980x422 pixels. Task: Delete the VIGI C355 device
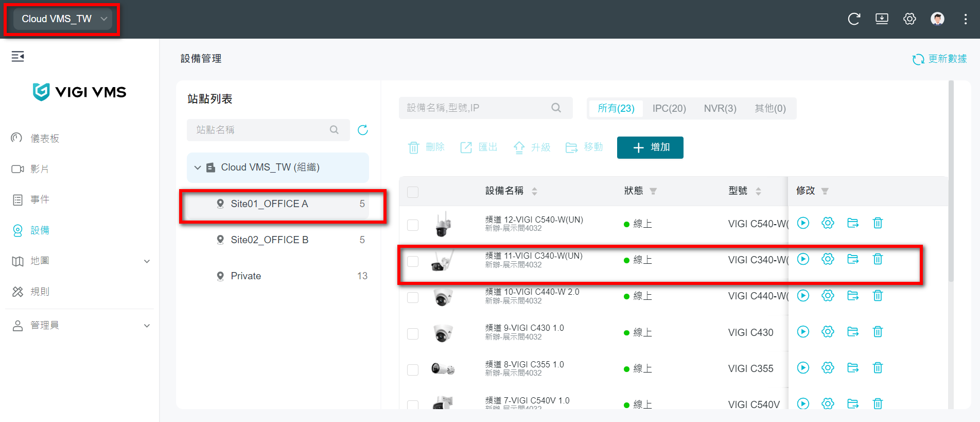[878, 367]
